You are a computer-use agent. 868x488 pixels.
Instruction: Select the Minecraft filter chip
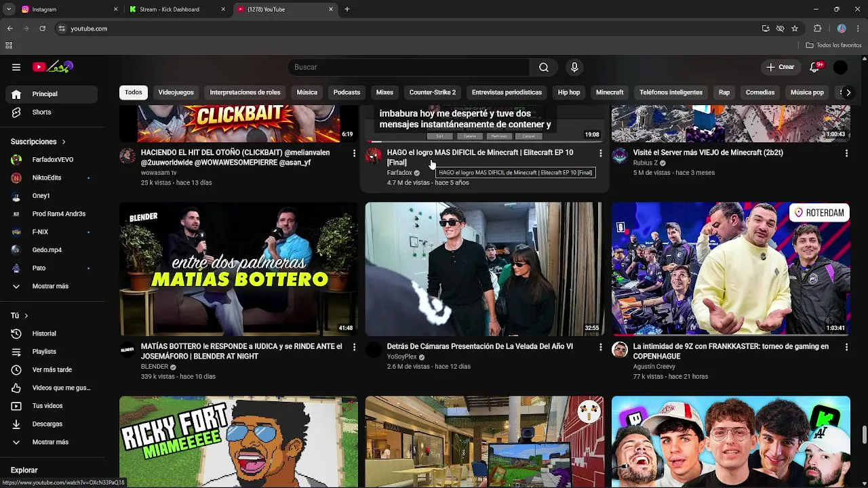coord(610,92)
